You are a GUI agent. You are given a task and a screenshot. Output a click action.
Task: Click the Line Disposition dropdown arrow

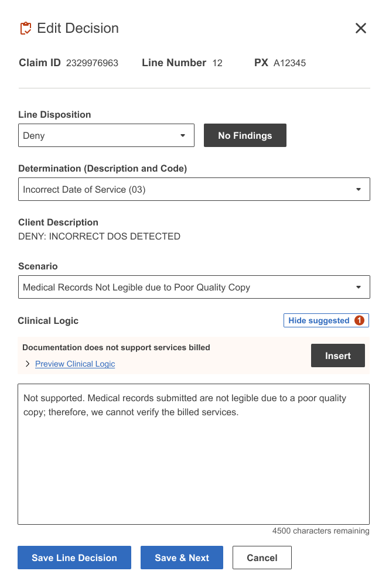pos(183,135)
